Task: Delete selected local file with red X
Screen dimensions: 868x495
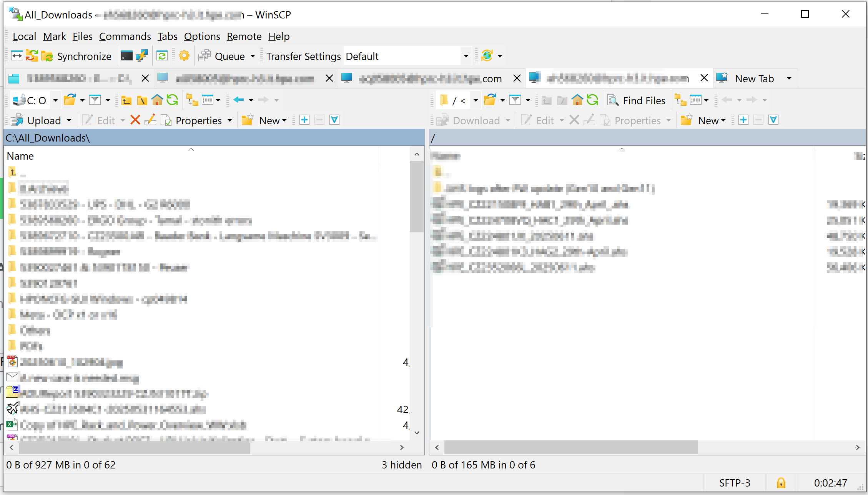Action: (135, 120)
